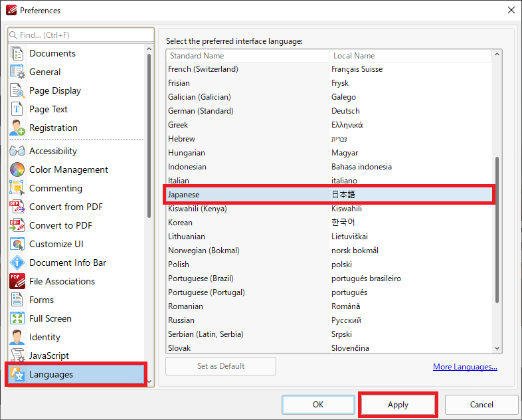
Task: Apply the language change
Action: point(398,404)
